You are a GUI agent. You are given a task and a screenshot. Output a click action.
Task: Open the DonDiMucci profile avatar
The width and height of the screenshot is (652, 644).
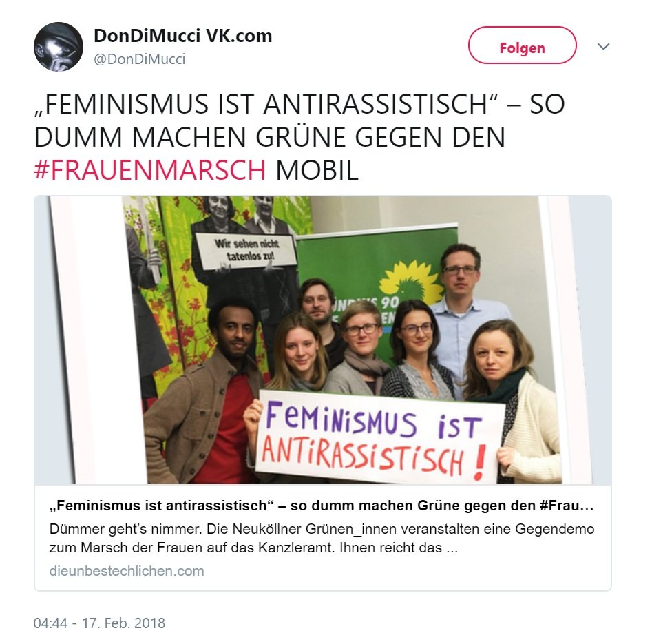59,47
